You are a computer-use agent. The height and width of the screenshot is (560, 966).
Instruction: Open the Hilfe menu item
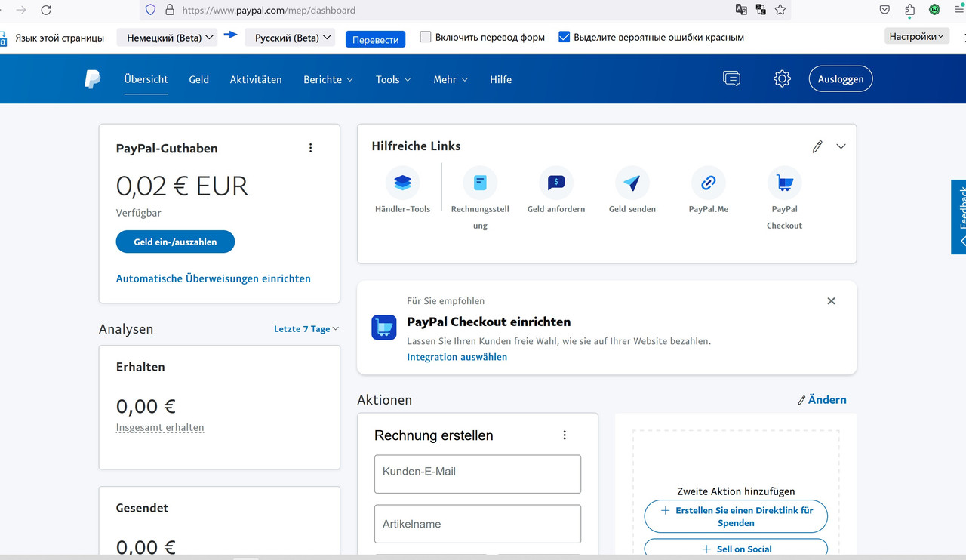pos(500,79)
